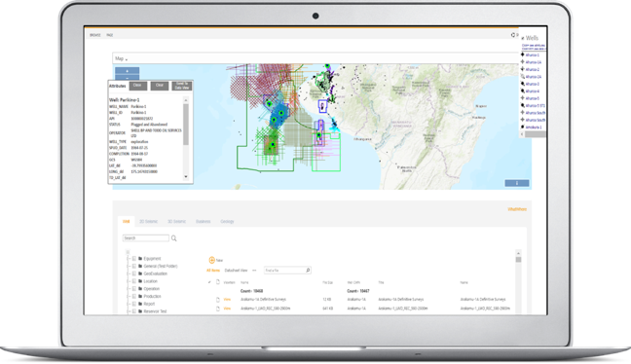Open the BROWSE ribbon tab
Screen dimensions: 631x364
pos(95,35)
